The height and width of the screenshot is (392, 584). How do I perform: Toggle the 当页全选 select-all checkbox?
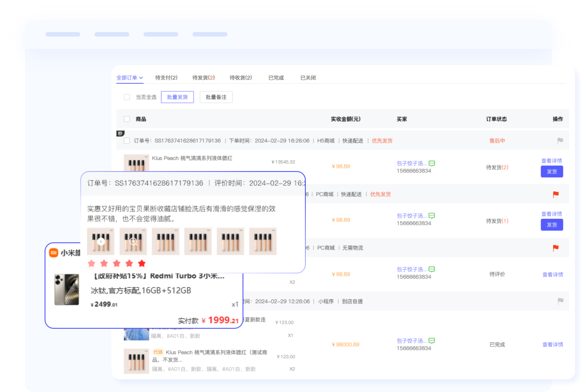click(x=127, y=97)
